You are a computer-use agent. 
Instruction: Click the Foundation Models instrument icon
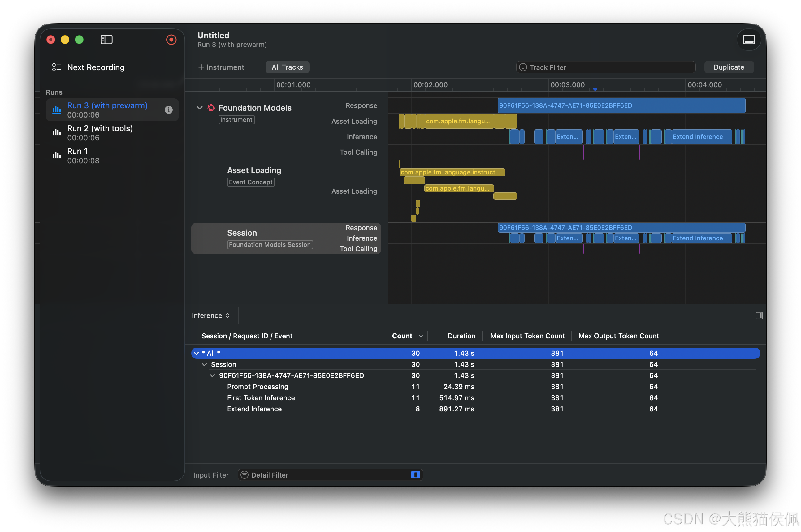click(211, 108)
